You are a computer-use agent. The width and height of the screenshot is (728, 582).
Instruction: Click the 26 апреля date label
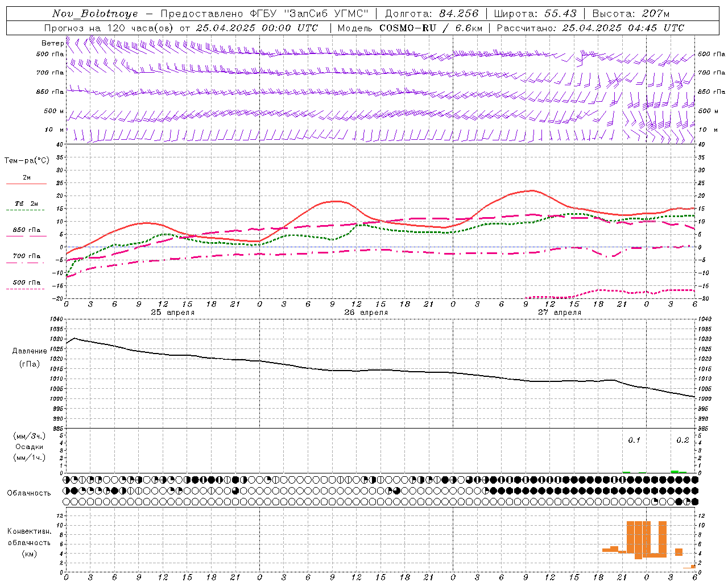(366, 313)
